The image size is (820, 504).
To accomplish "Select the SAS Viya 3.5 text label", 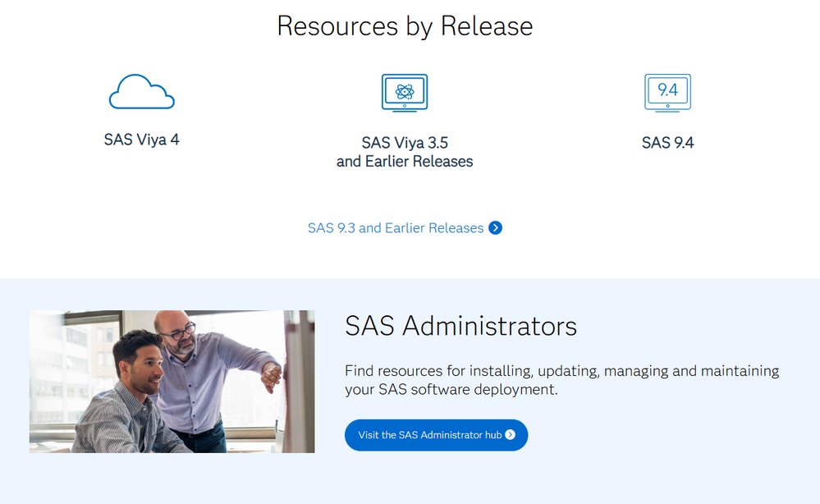I will click(405, 143).
